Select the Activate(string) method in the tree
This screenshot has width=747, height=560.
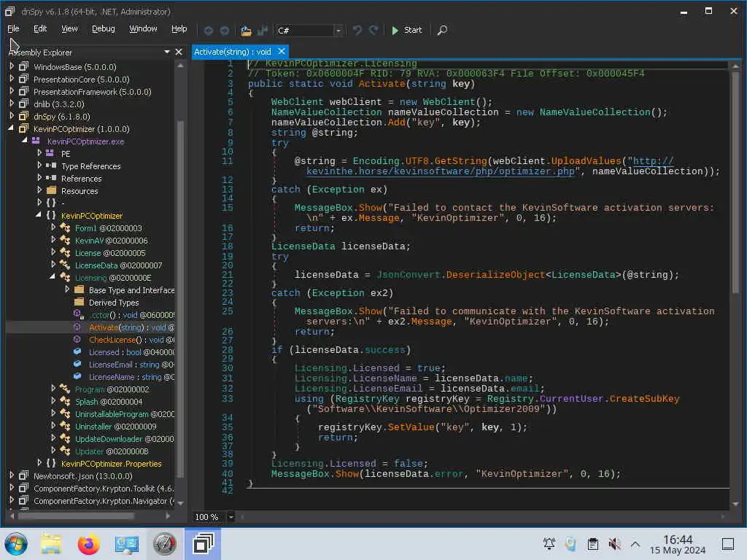(131, 327)
